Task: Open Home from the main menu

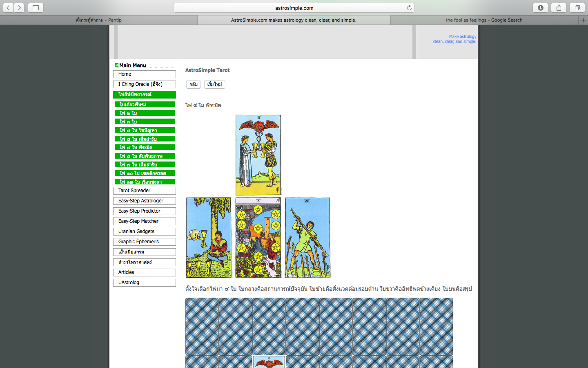Action: pyautogui.click(x=145, y=74)
